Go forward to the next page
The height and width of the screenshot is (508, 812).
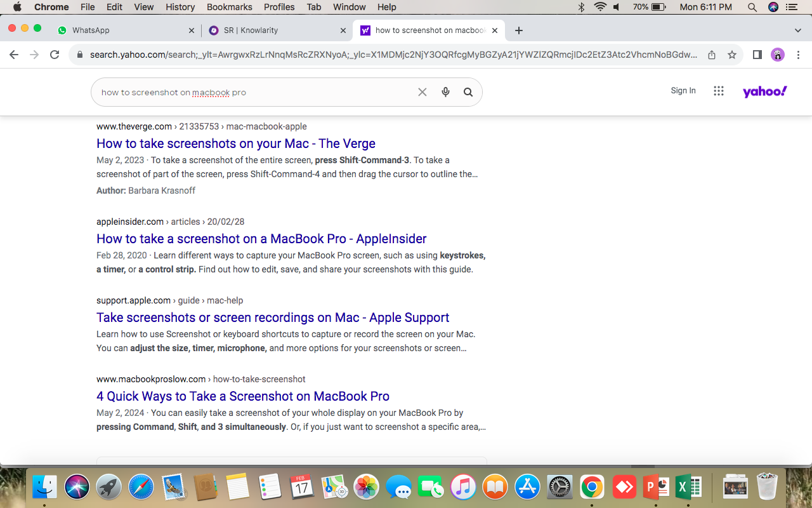(x=34, y=55)
